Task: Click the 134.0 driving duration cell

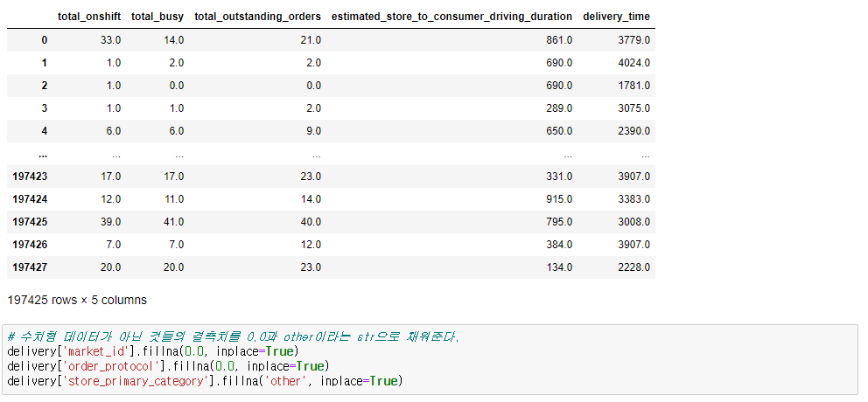Action: 559,267
